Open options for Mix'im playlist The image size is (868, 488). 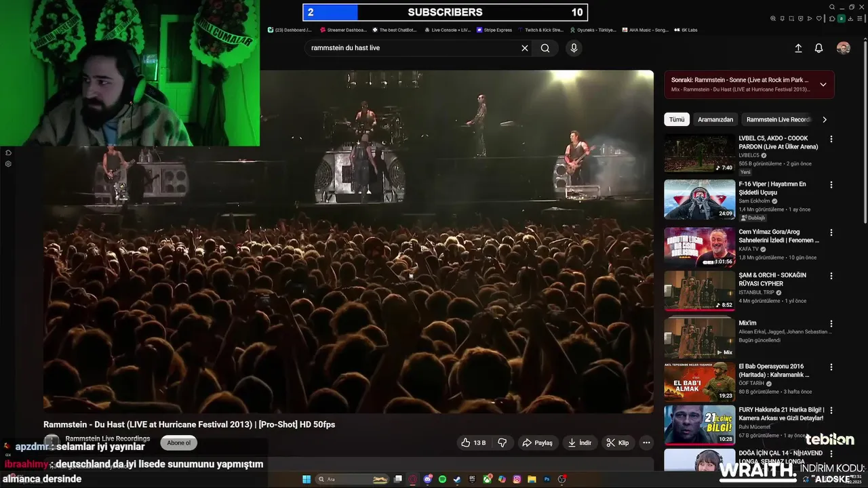tap(831, 323)
